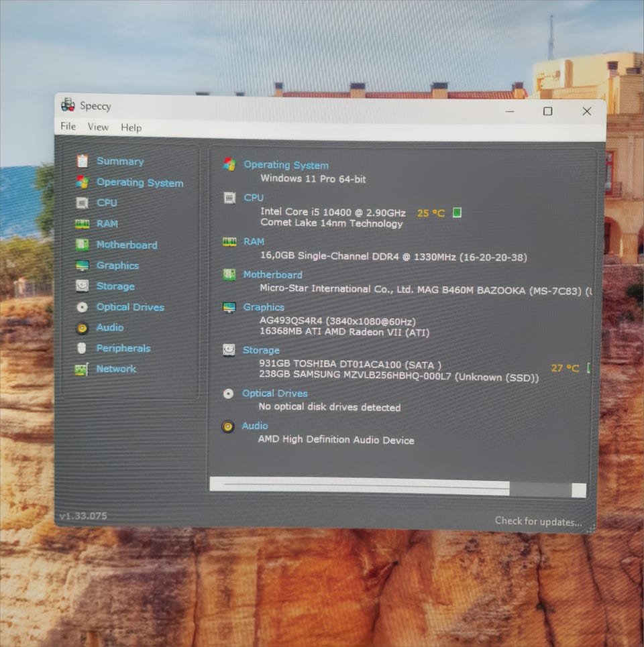Select RAM in the sidebar

(x=107, y=224)
